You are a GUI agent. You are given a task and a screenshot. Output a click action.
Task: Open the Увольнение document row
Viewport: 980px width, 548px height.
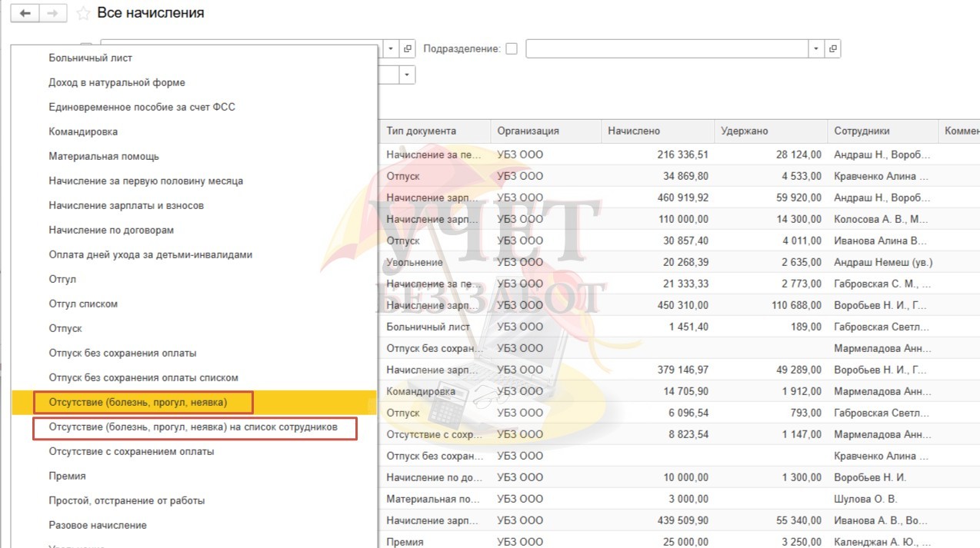click(680, 262)
